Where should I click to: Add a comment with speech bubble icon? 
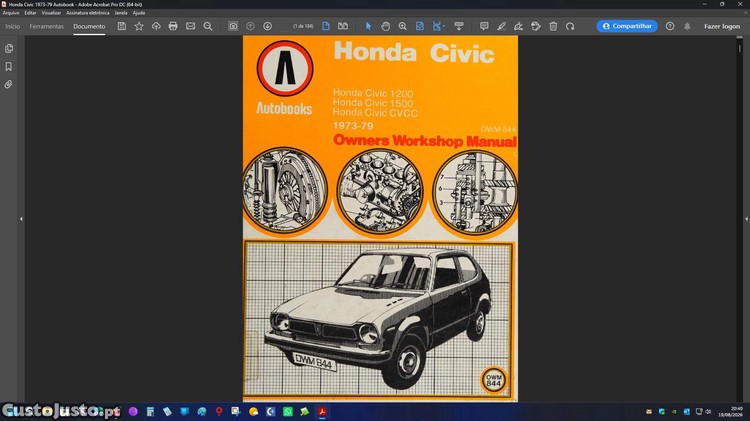[x=484, y=26]
